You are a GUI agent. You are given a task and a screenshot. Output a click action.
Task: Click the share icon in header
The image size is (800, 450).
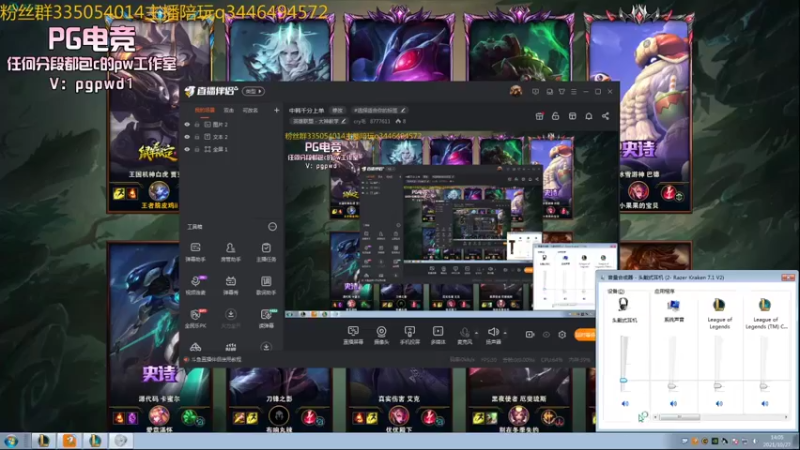point(606,116)
